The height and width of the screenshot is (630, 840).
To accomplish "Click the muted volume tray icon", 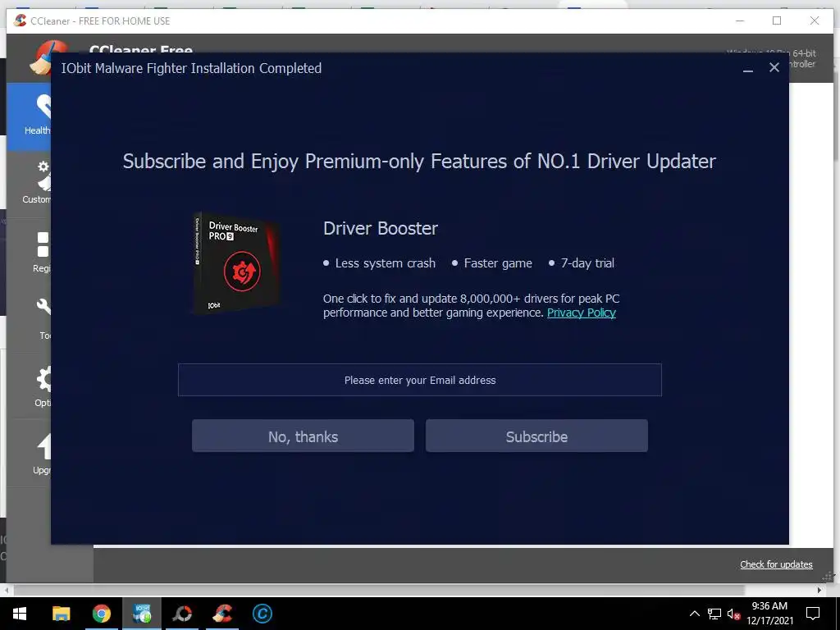I will 733,614.
